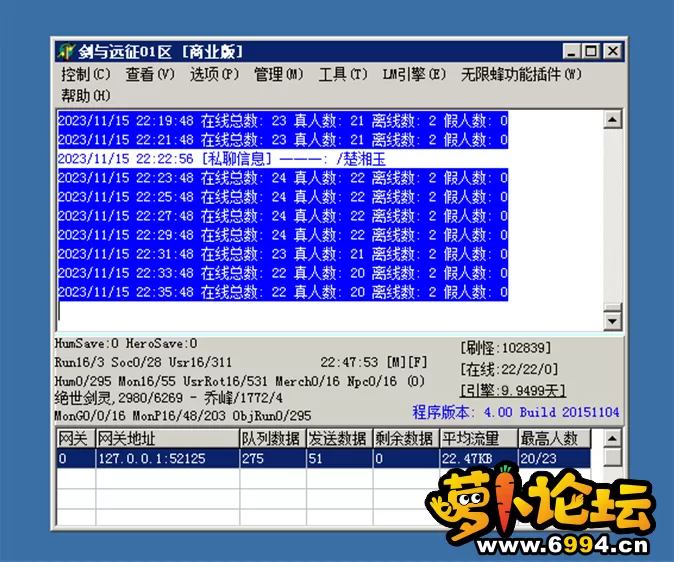Click the 程序版本 4.00 Build text
This screenshot has width=674, height=562.
(x=516, y=412)
